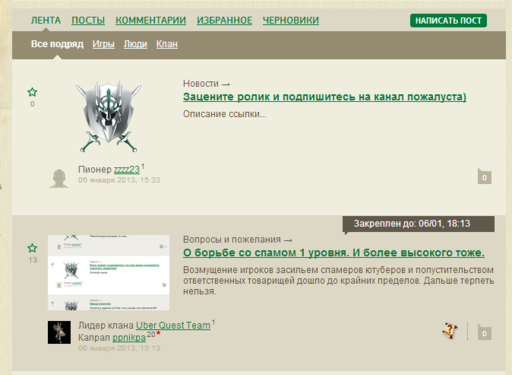Open comments count on zzzz23's post
This screenshot has width=512, height=375.
[484, 176]
